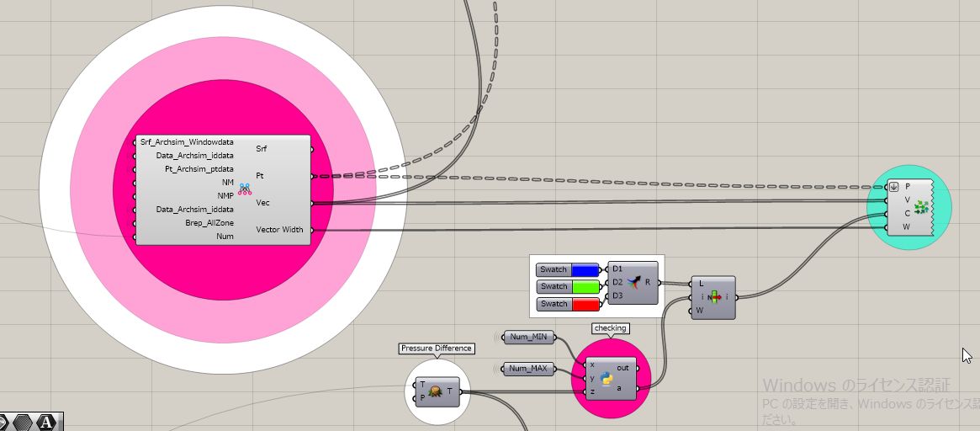This screenshot has width=980, height=431.
Task: Click the NMP input of the cluster
Action: (x=225, y=196)
